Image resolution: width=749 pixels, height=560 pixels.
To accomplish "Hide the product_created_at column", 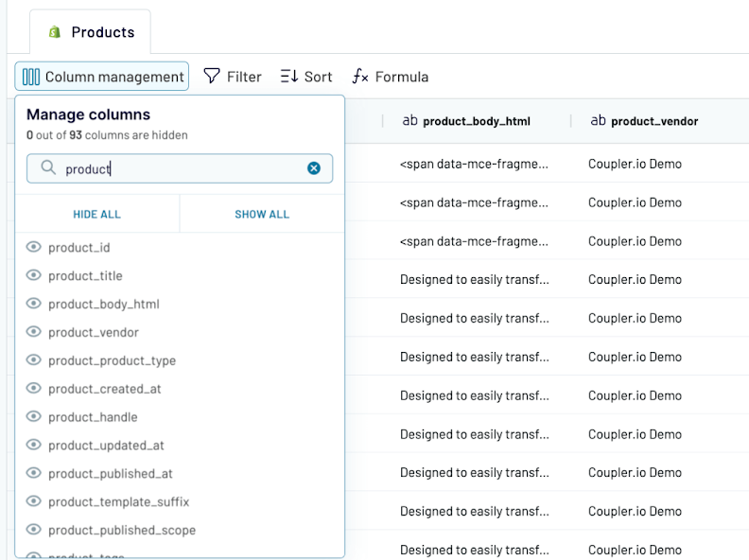I will tap(33, 388).
